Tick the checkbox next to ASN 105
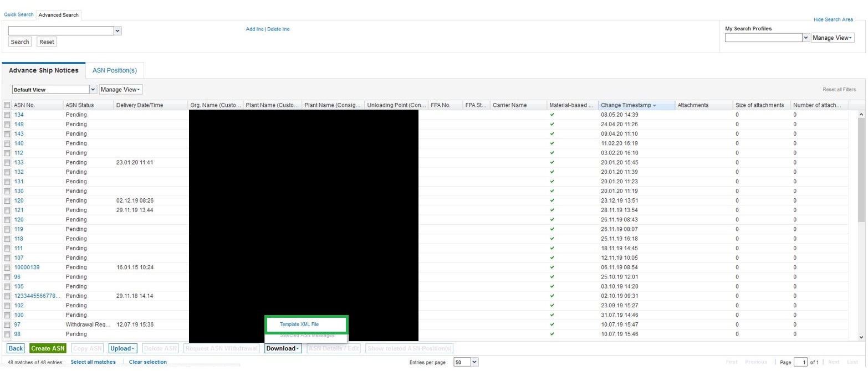Screen dimensions: 868x371 (7, 286)
